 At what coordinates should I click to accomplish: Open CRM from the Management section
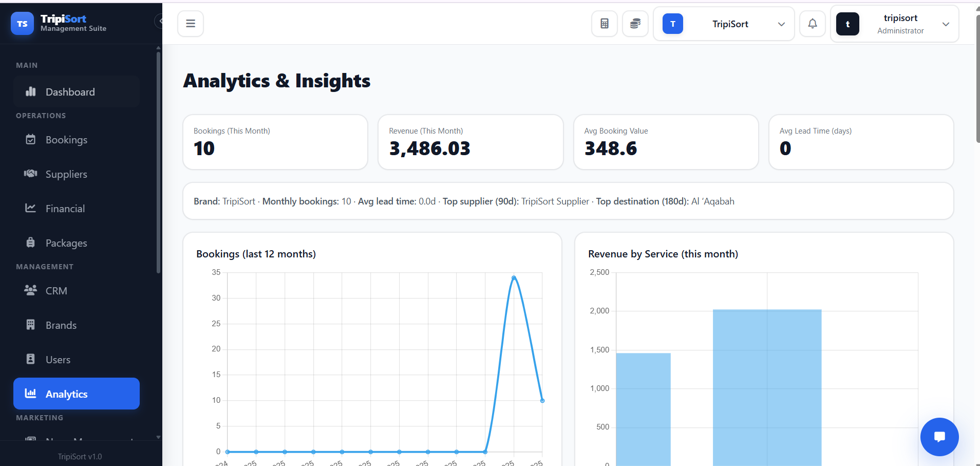pos(56,290)
